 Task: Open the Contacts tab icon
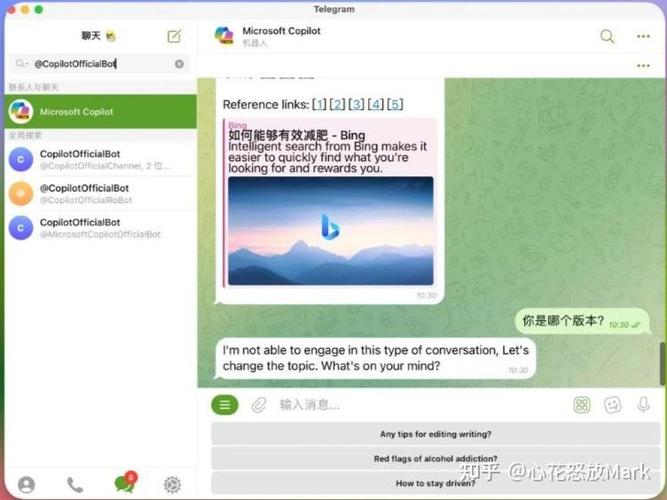(x=26, y=485)
